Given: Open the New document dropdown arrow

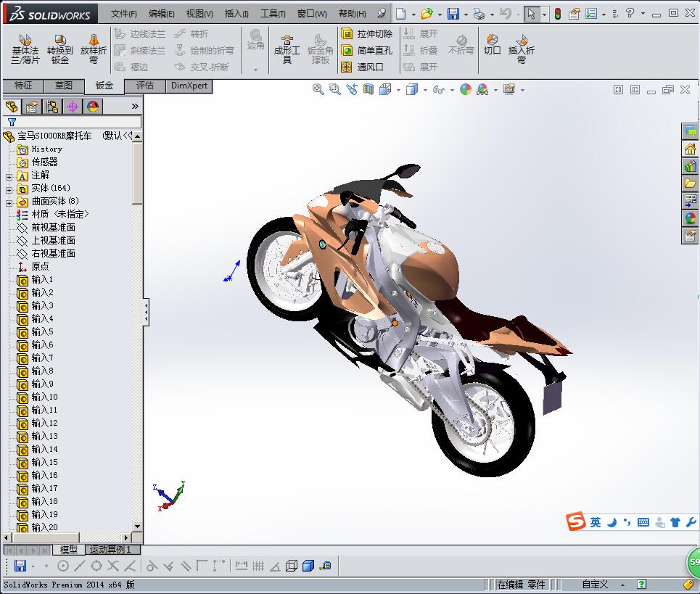Looking at the screenshot, I should (414, 15).
